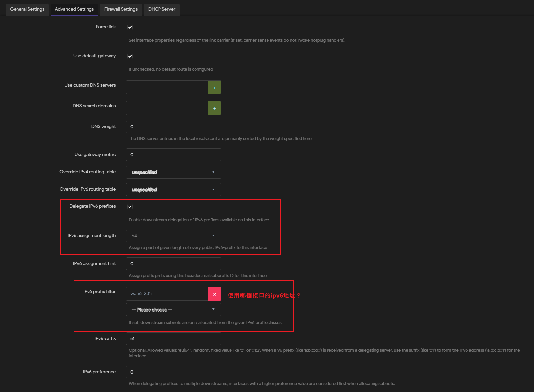Select the Advanced Settings tab
Image resolution: width=534 pixels, height=392 pixels.
pos(74,9)
